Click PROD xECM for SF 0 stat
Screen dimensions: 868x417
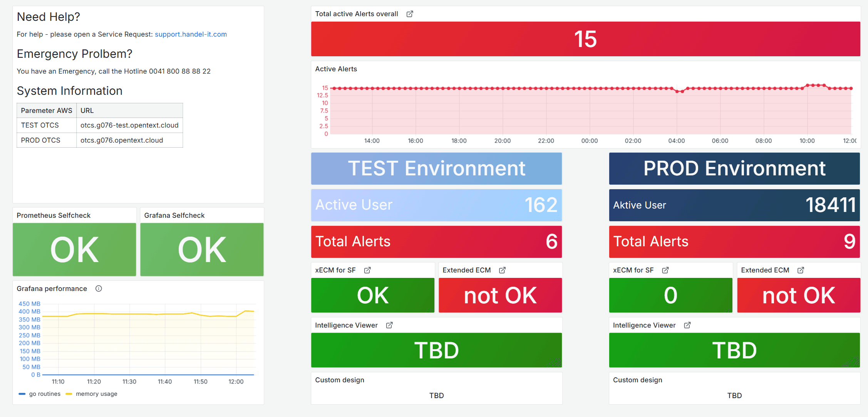click(x=671, y=295)
